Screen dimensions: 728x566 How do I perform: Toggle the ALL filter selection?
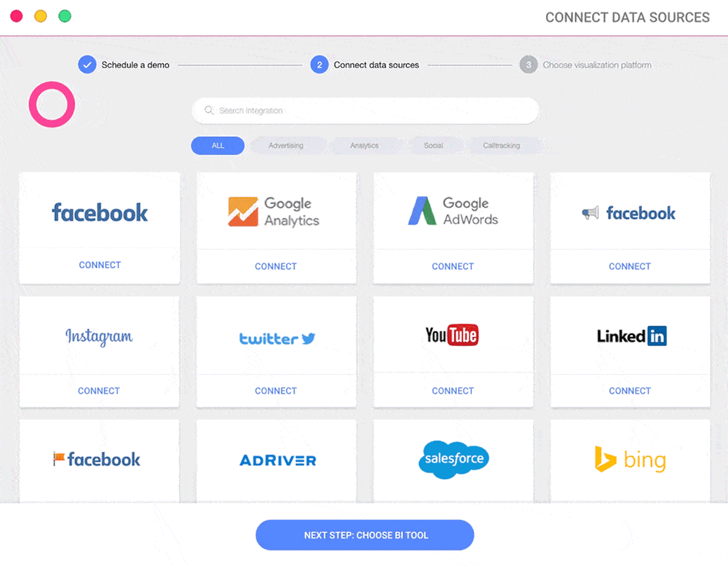[217, 146]
